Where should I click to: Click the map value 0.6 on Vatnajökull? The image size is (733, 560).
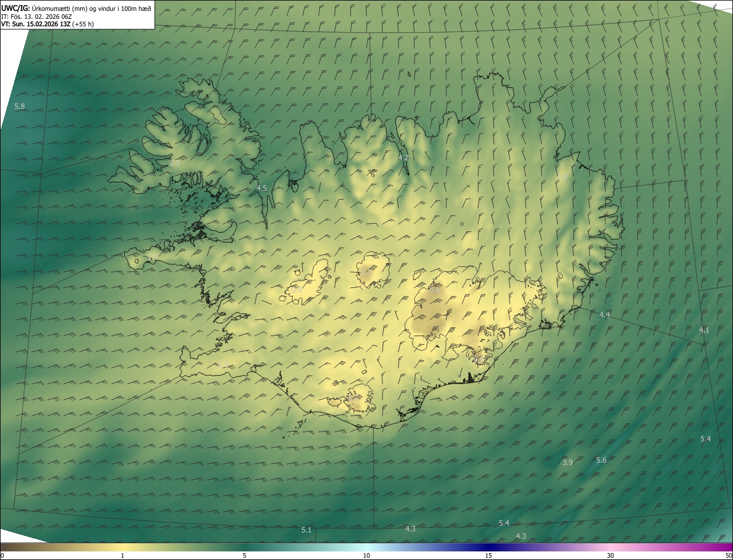(435, 290)
